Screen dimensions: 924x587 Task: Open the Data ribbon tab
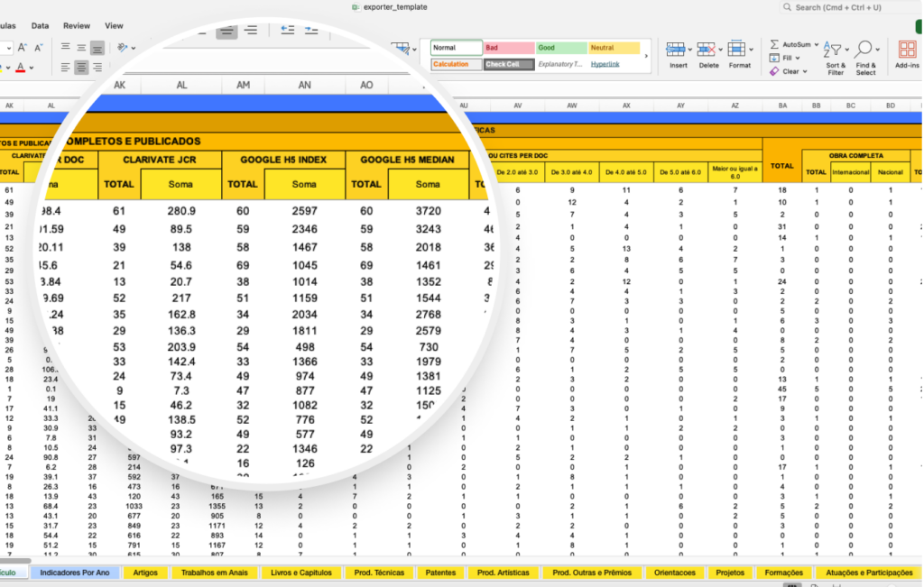click(40, 26)
